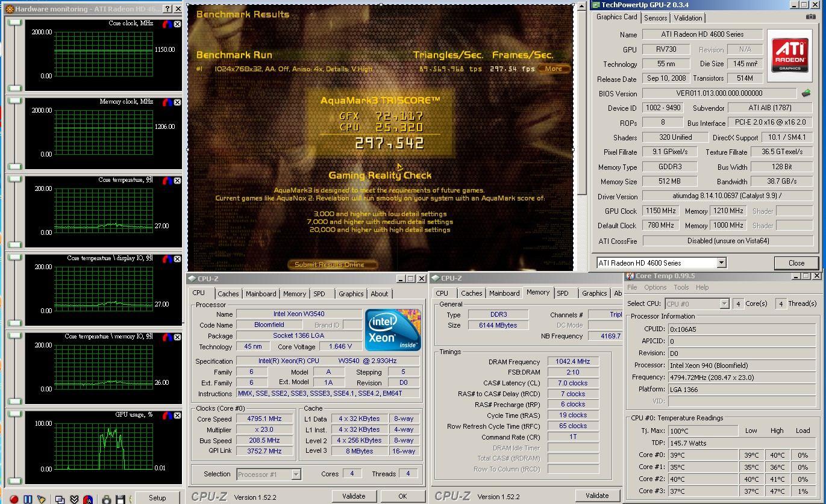Click the ATI Radeon logo in GPU-Z

point(790,56)
